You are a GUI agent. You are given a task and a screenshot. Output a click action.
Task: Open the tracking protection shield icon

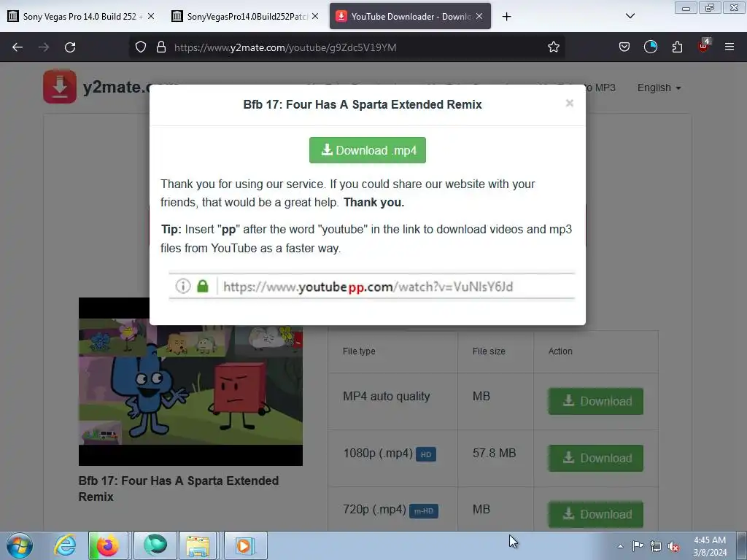click(x=141, y=47)
